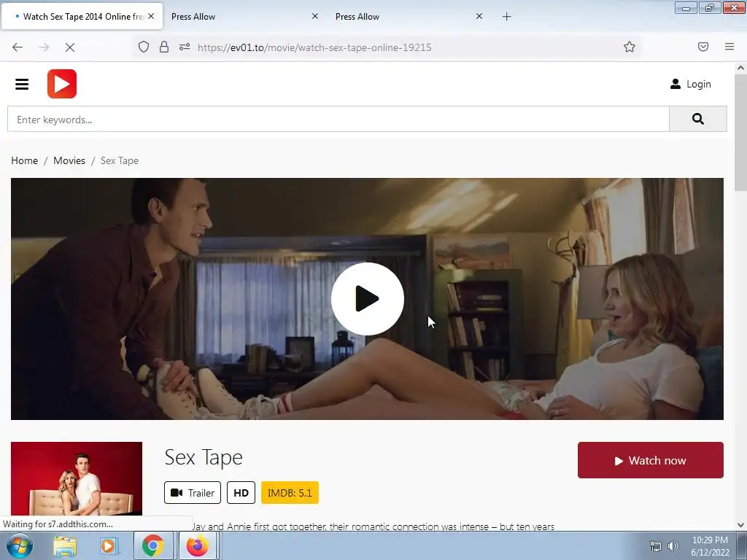Stop page loading with the X button

(x=69, y=47)
